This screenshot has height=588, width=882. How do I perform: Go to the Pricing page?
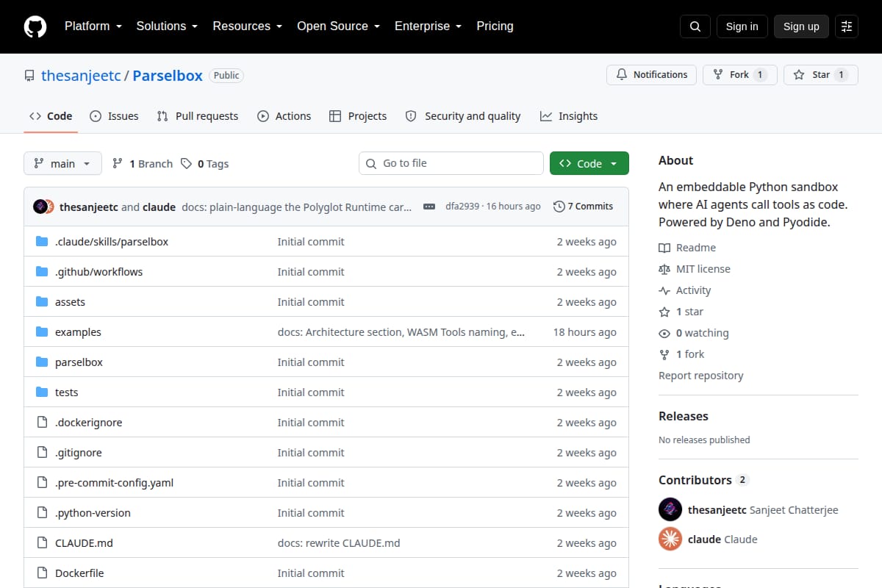(495, 26)
